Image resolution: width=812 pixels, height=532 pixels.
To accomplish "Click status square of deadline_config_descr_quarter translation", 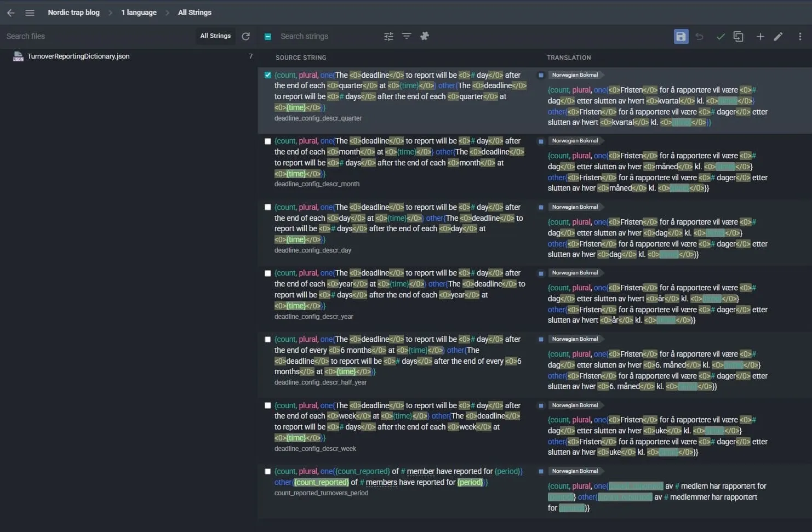I will (541, 75).
